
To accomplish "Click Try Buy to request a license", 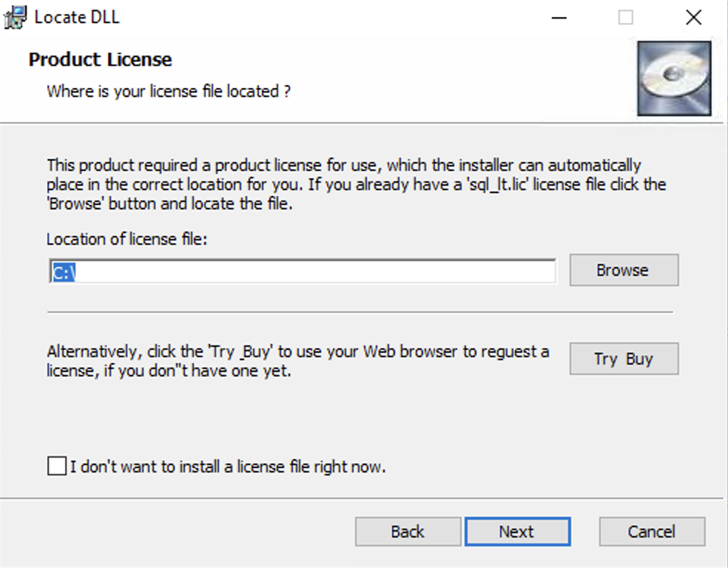I will (623, 359).
